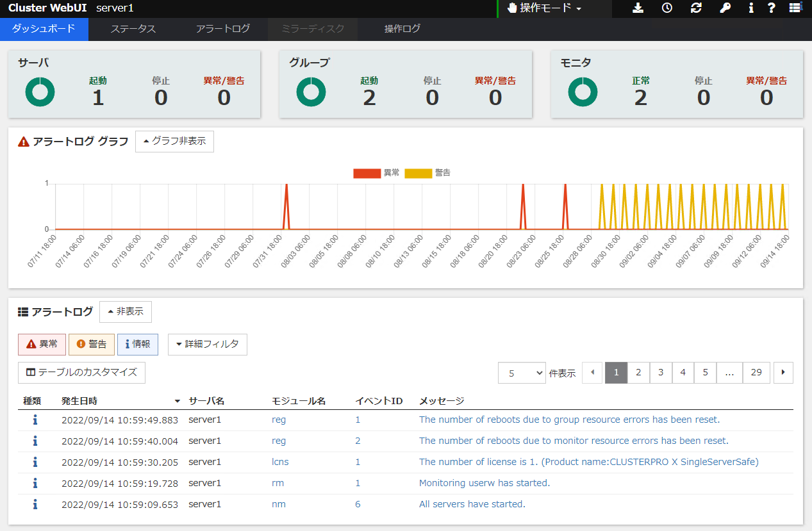Open the rows-per-page dropdown showing 5

click(x=522, y=373)
